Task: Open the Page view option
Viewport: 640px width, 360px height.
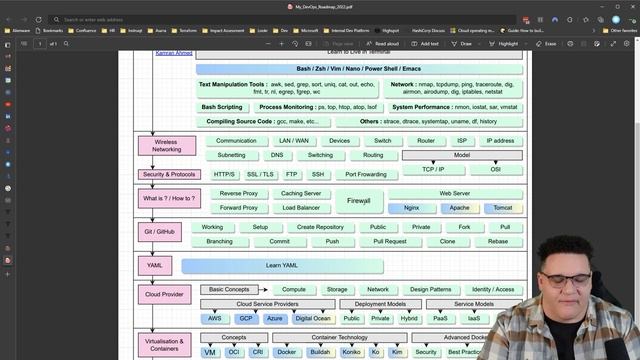Action: click(x=338, y=44)
